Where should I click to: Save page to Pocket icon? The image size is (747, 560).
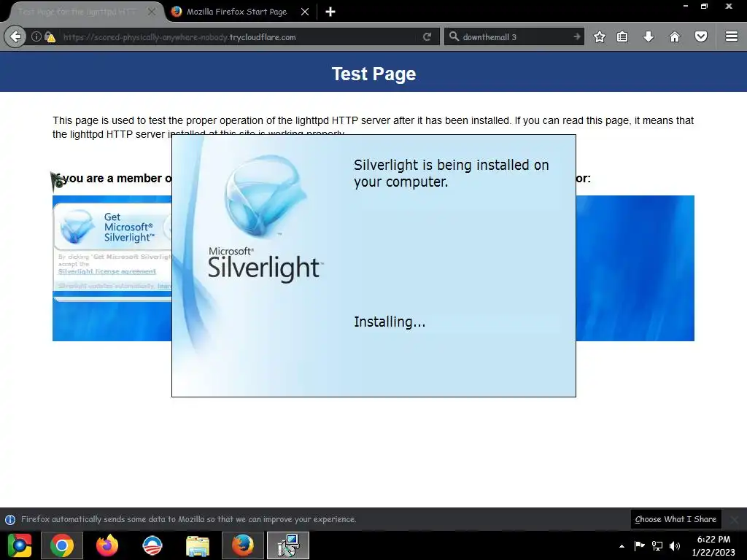pyautogui.click(x=701, y=36)
